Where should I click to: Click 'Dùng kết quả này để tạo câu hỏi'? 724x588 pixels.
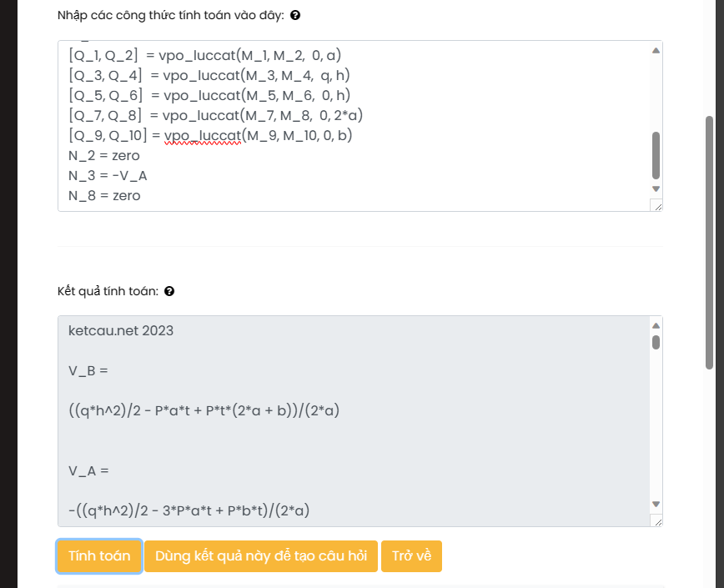coord(261,556)
